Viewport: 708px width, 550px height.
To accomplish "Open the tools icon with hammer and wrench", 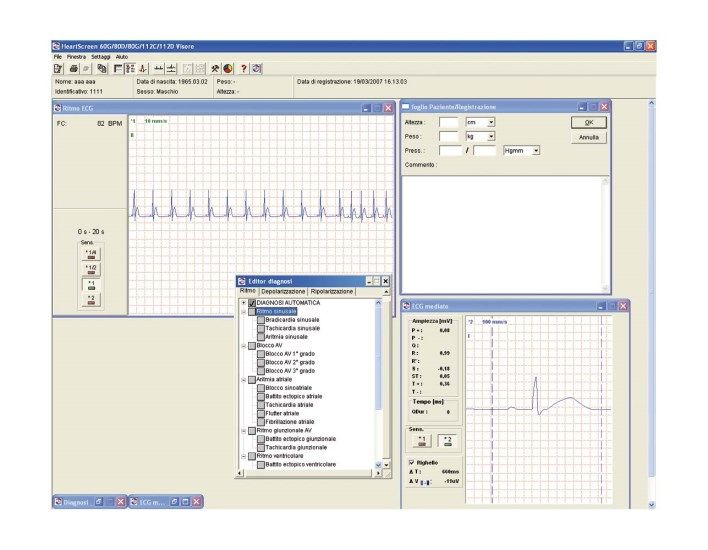I will tap(215, 68).
